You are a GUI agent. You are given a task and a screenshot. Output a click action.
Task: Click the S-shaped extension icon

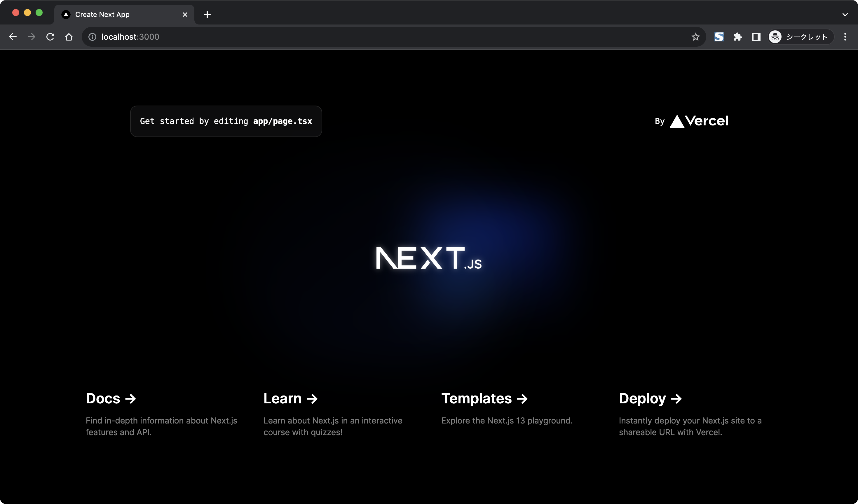click(x=719, y=37)
